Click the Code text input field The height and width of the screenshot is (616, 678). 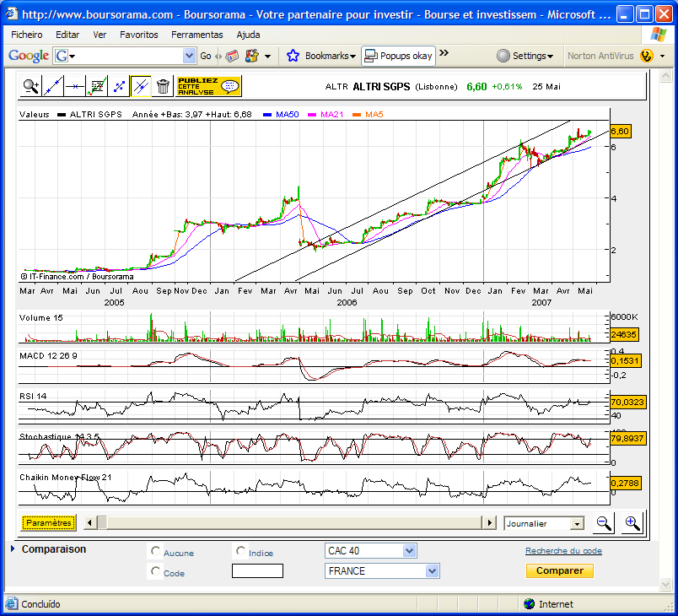coord(257,571)
